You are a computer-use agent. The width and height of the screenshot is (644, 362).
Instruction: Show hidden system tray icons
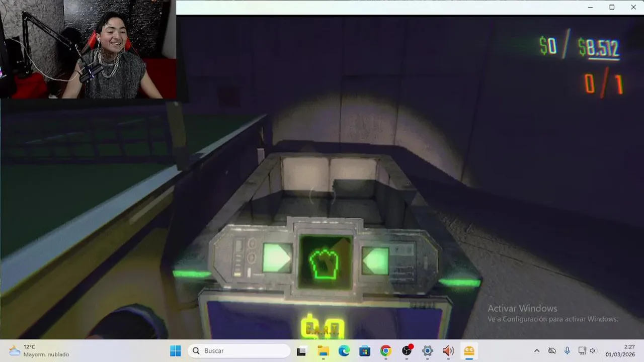click(x=536, y=350)
